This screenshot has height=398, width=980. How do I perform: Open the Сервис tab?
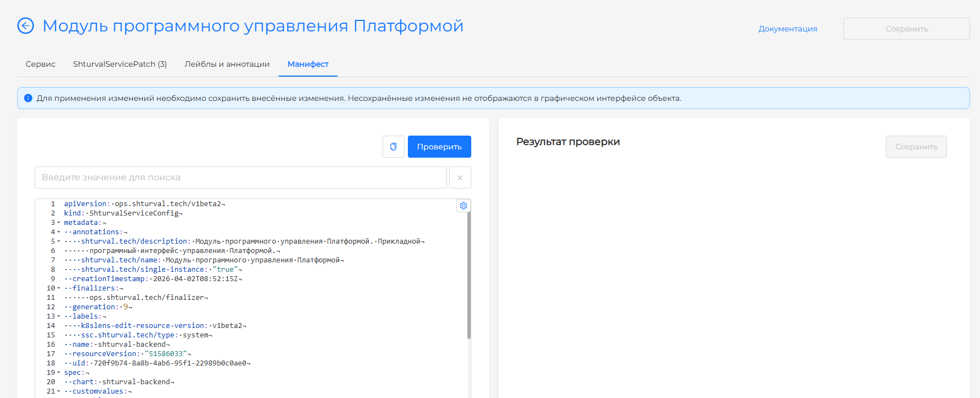tap(41, 64)
